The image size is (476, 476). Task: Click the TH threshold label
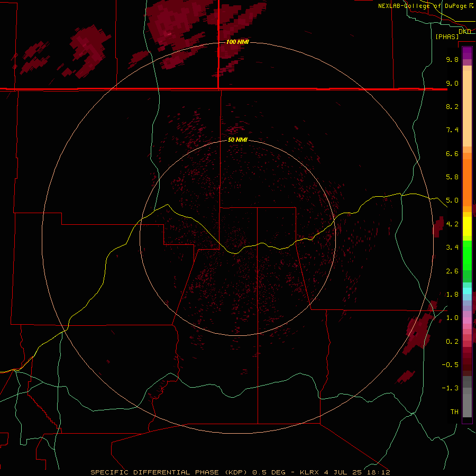click(x=454, y=412)
